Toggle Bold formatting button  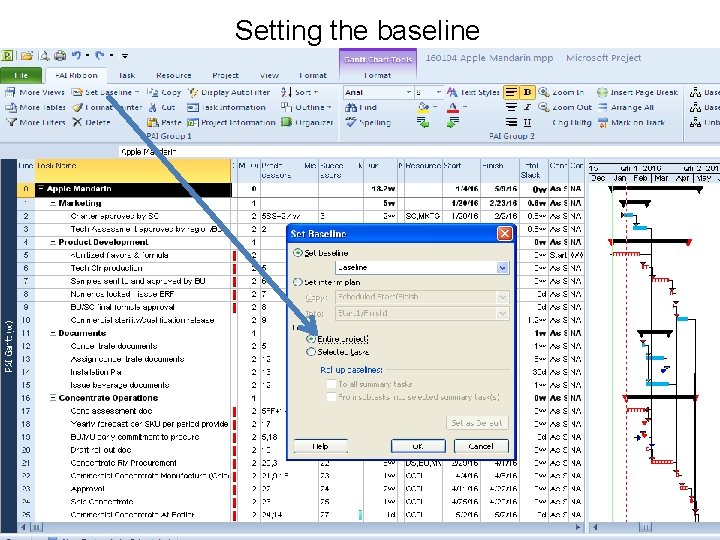tap(527, 92)
